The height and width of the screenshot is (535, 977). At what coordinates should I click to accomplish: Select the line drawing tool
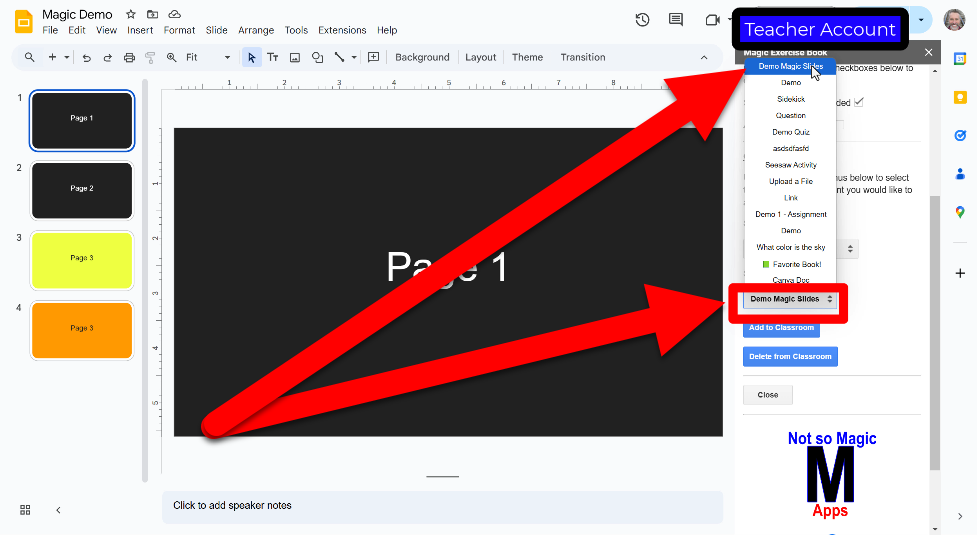pos(339,57)
